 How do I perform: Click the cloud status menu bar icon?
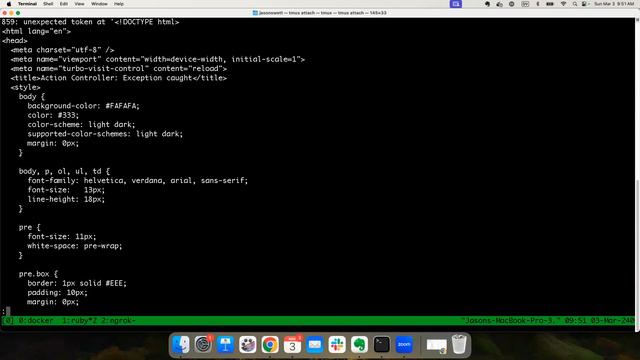[499, 4]
